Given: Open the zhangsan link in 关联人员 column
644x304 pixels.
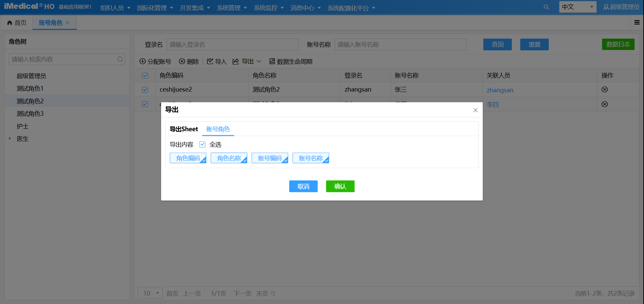Looking at the screenshot, I should point(500,90).
